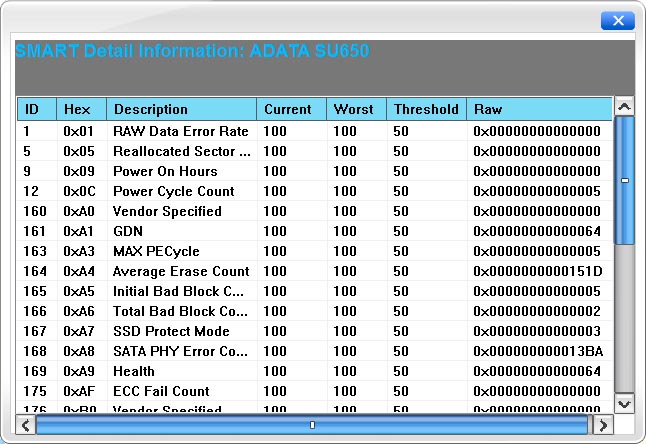Screen dimensions: 646x444
Task: Select the Power On Hours row
Action: pos(315,171)
